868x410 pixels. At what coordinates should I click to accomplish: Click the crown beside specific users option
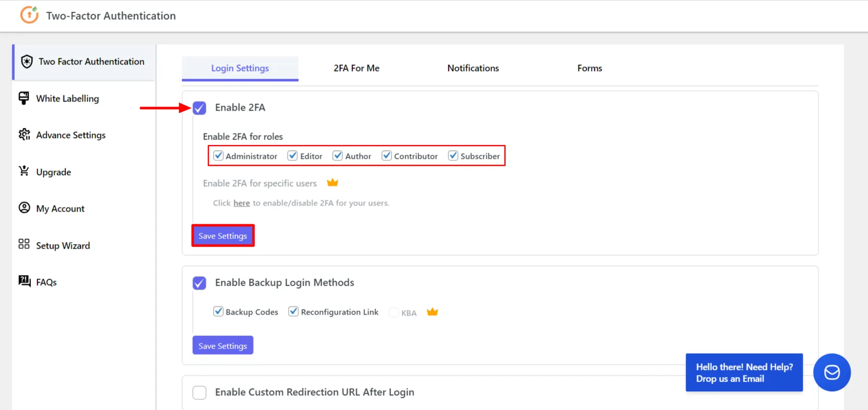click(x=332, y=183)
